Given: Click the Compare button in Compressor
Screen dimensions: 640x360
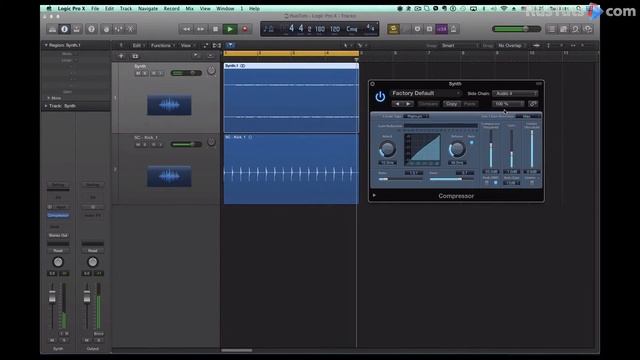Looking at the screenshot, I should coord(428,104).
